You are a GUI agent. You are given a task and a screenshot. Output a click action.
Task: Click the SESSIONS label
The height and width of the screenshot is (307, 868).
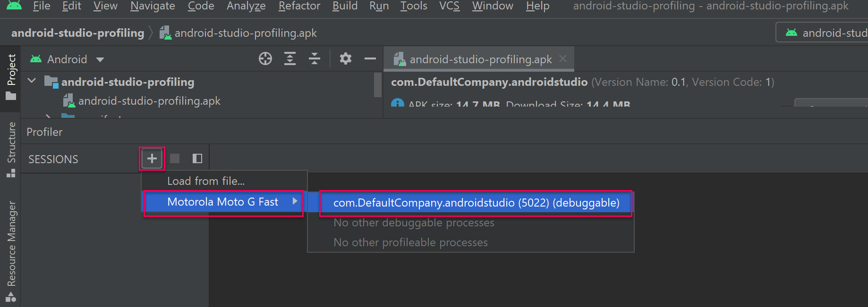[53, 159]
